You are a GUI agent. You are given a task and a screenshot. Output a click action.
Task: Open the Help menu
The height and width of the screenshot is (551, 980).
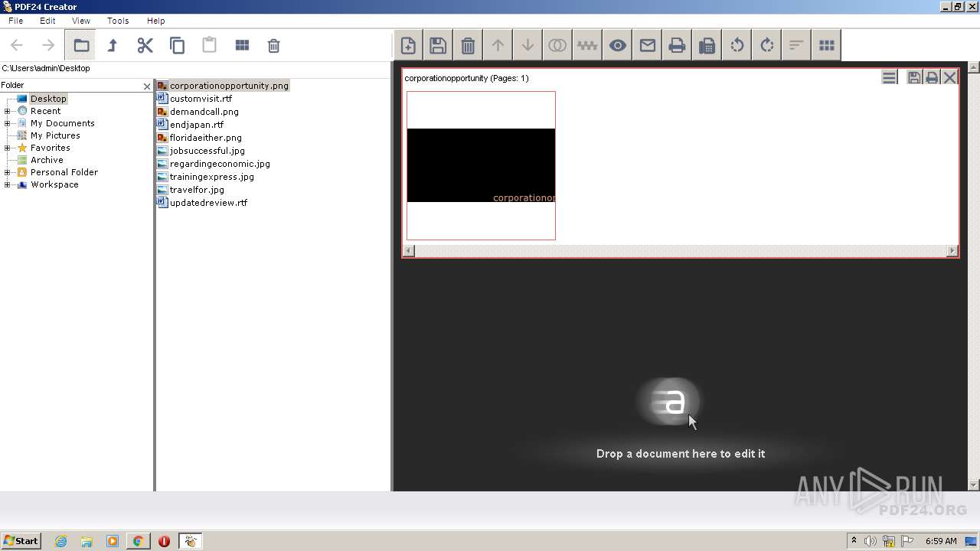coord(155,21)
